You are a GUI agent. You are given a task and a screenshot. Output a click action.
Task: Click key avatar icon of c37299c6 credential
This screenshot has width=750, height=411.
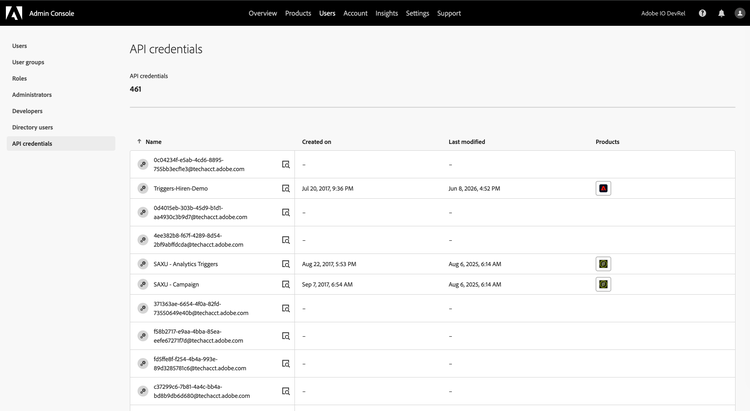tap(143, 391)
